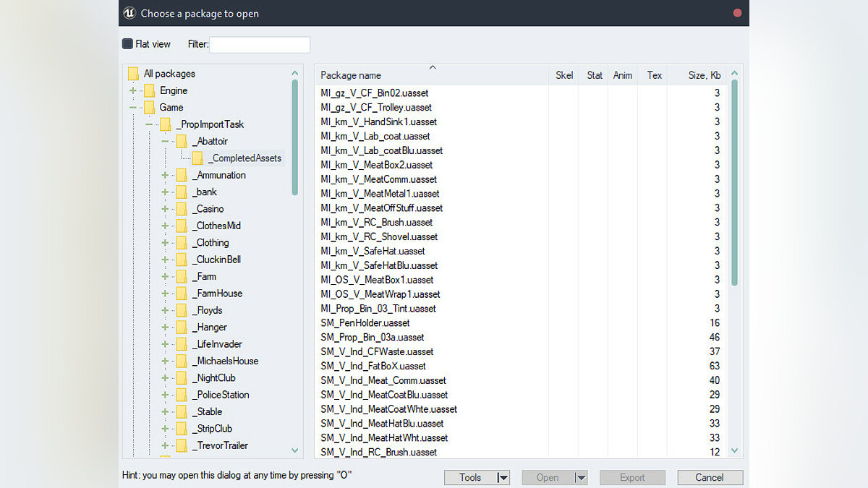Click the Unreal Engine logo in title bar
The height and width of the screenshot is (488, 868).
tap(129, 13)
